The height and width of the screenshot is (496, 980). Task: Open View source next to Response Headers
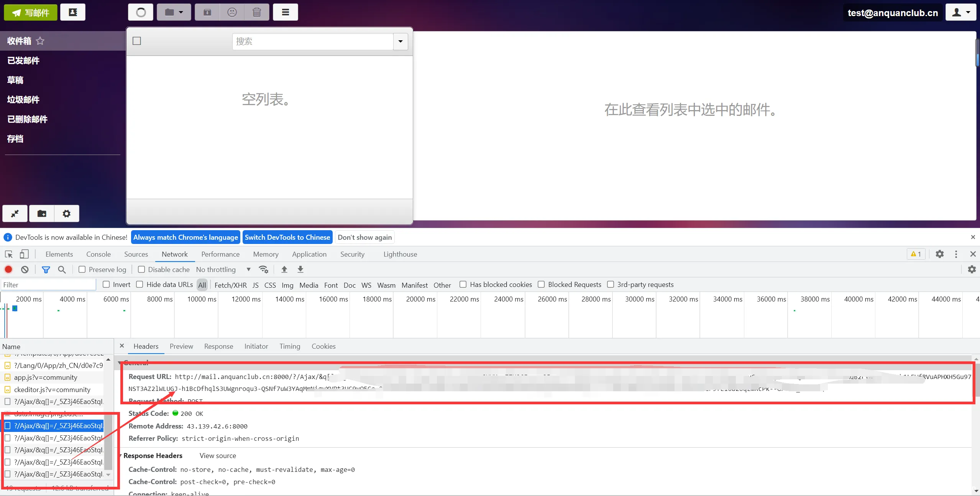coord(217,456)
